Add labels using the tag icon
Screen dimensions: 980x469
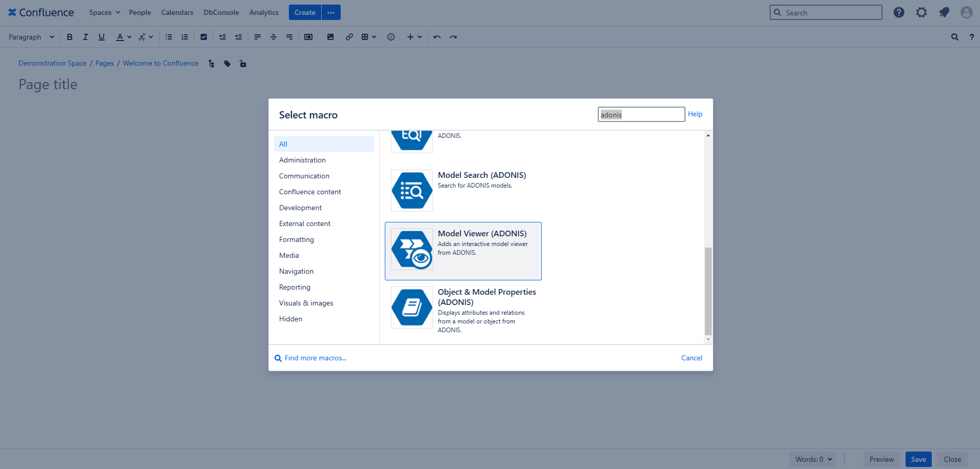(227, 63)
